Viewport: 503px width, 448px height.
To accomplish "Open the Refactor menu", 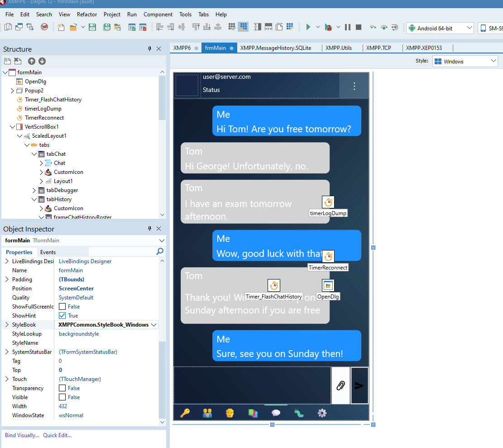I will pos(87,14).
